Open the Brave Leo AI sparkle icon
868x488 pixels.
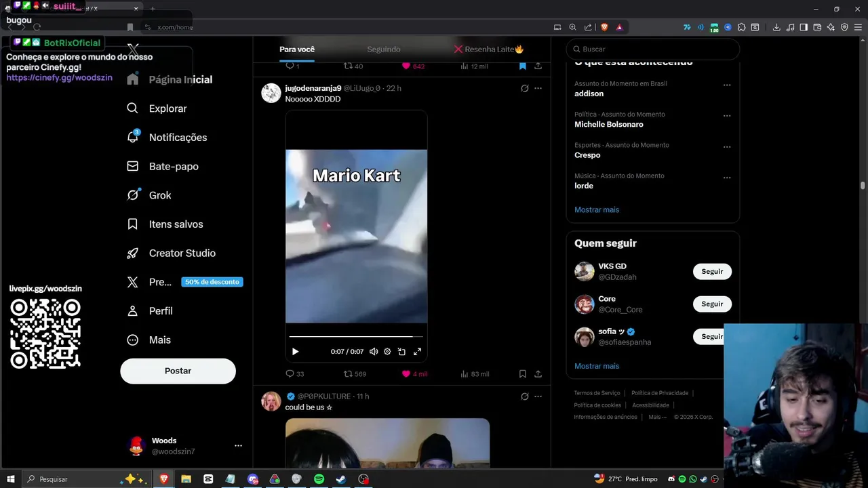click(x=831, y=27)
